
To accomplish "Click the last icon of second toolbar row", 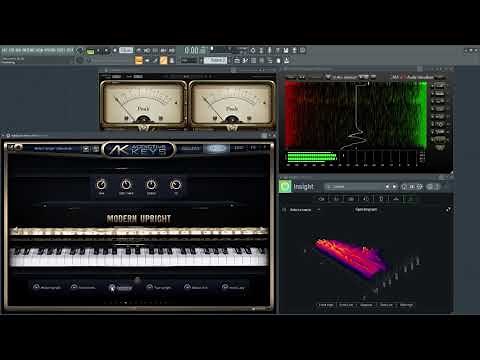I will coord(286,60).
